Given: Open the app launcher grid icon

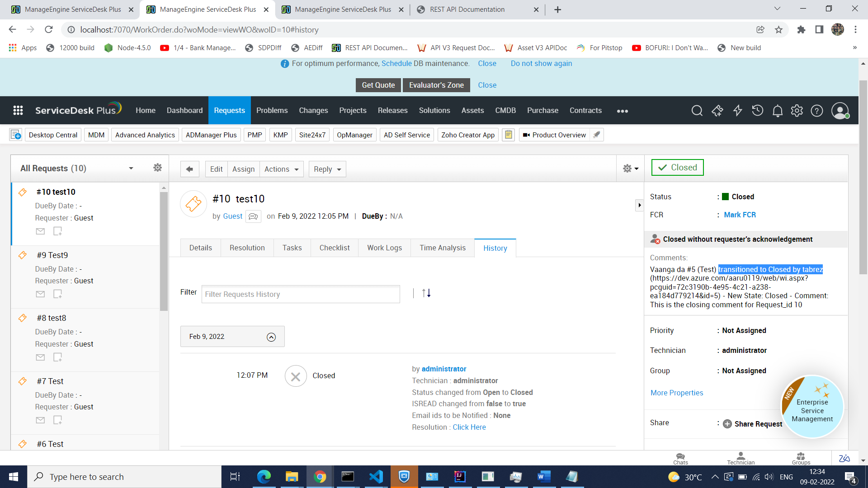Looking at the screenshot, I should pos(18,111).
